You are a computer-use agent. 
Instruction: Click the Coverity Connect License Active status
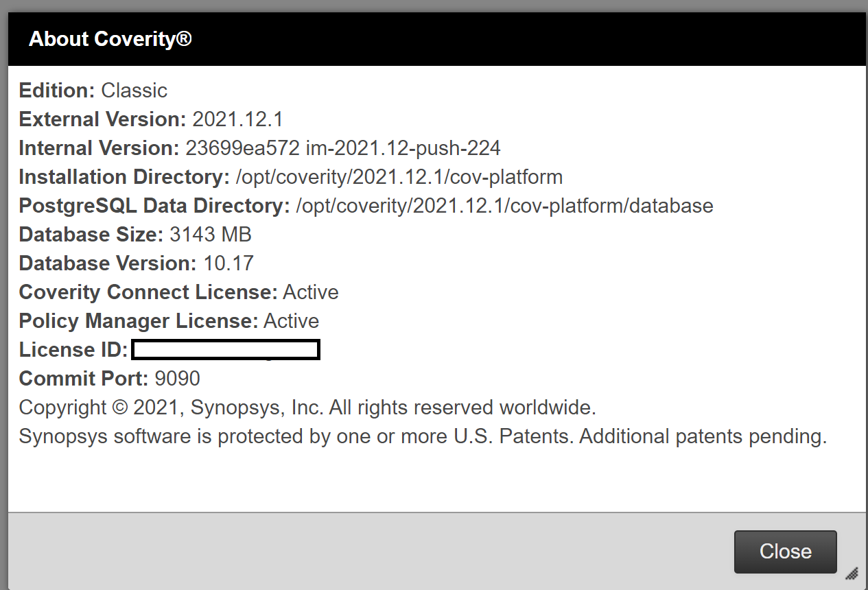[311, 292]
